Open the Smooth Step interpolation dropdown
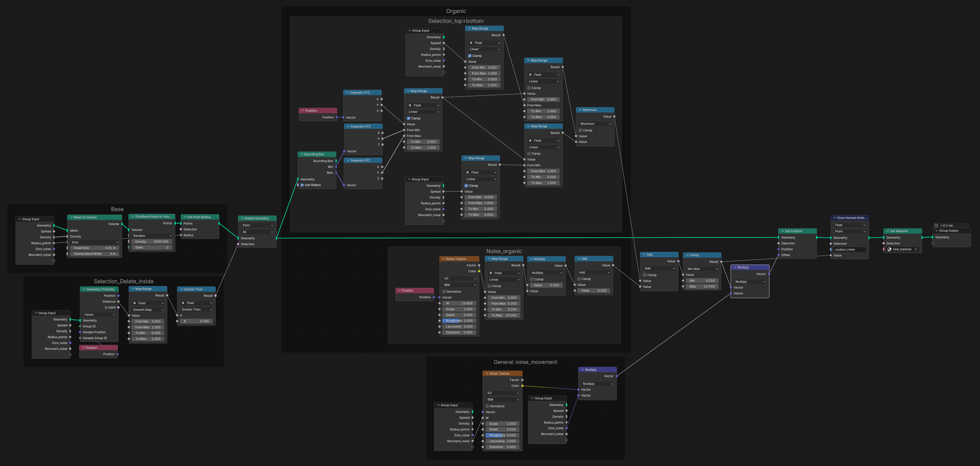 148,310
